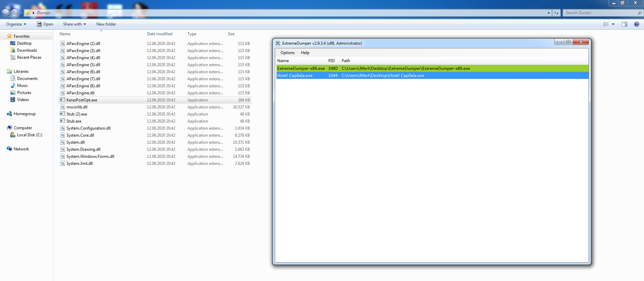The width and height of the screenshot is (644, 281).
Task: Open Videos library in navigation pane
Action: (23, 100)
